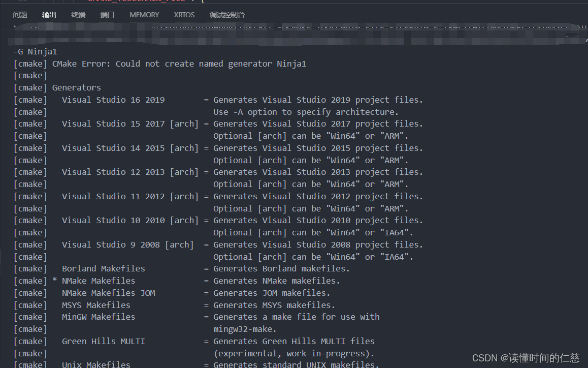Image resolution: width=588 pixels, height=368 pixels.
Task: Switch to the 问题 (Problems) tab
Action: 20,15
